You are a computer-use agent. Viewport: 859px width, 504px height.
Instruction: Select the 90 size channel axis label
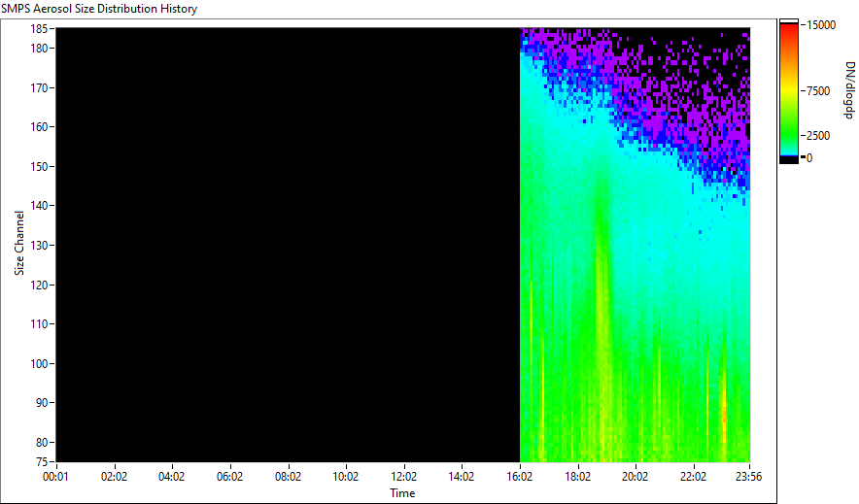point(41,402)
